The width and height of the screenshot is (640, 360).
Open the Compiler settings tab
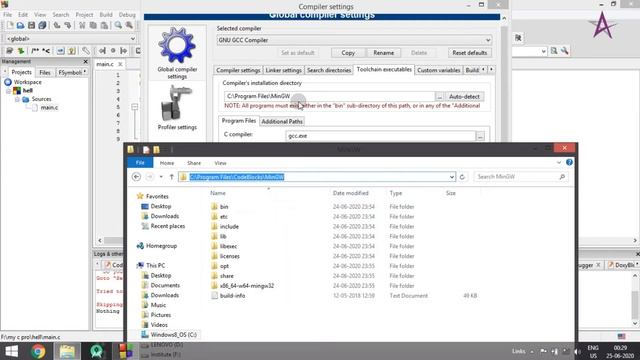pos(238,70)
